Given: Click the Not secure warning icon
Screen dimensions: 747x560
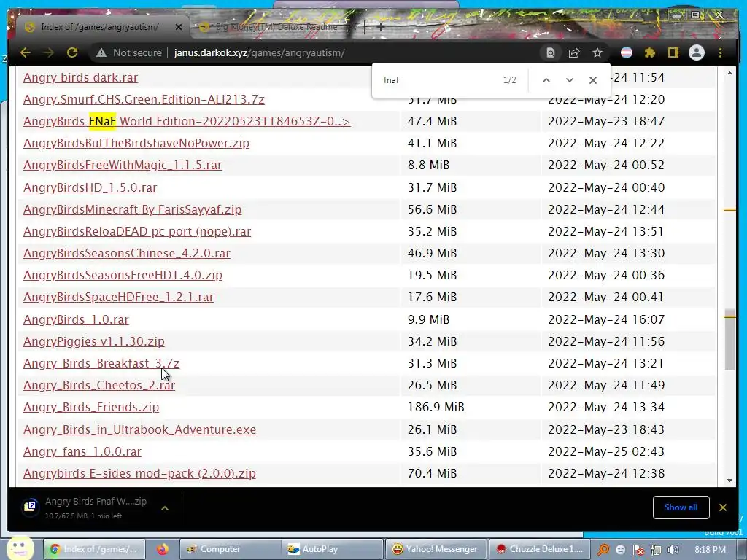Looking at the screenshot, I should 101,52.
